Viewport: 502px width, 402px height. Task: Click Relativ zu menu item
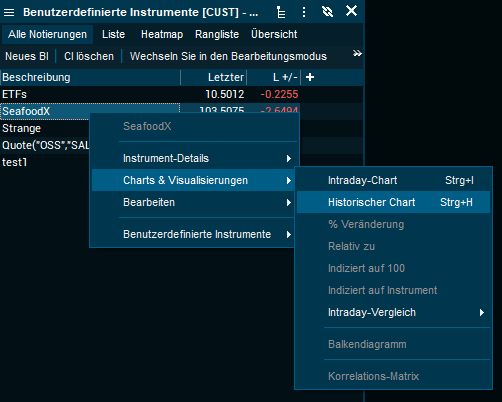393,246
